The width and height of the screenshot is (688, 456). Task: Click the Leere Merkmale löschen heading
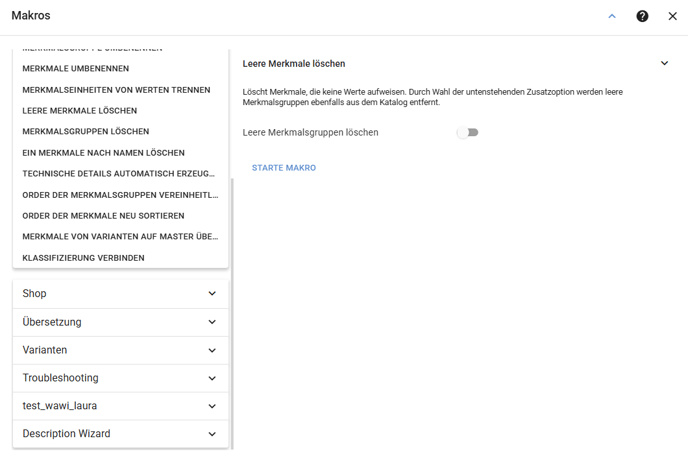(x=294, y=64)
